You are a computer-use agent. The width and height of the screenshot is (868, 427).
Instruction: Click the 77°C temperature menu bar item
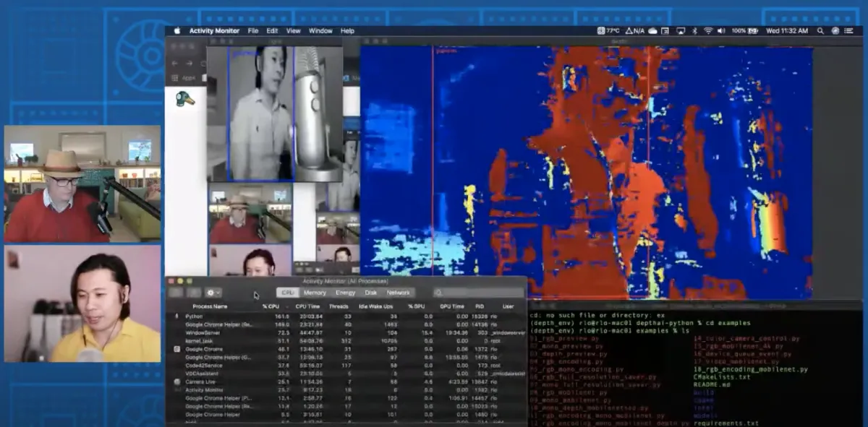(x=608, y=31)
